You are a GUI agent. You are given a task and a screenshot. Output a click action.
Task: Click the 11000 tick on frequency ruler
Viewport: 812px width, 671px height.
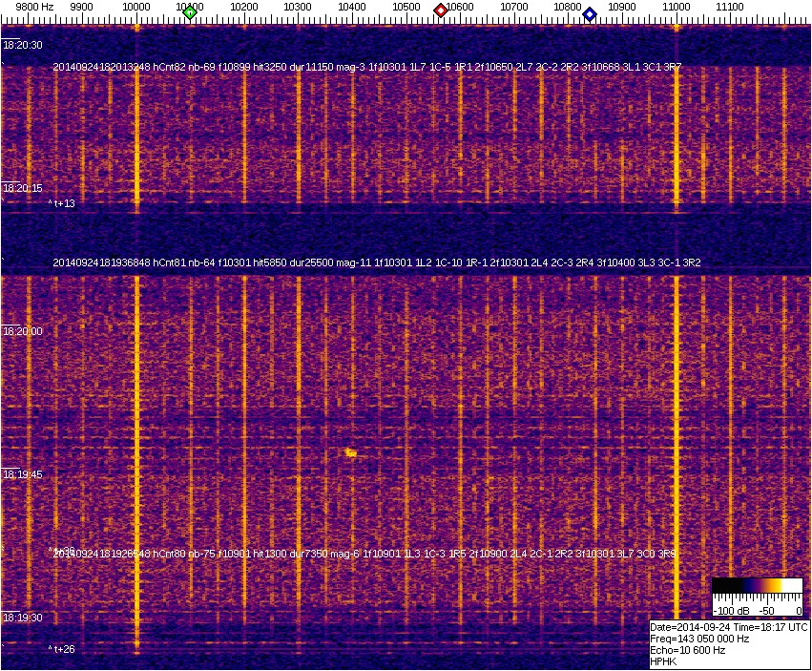click(x=677, y=8)
